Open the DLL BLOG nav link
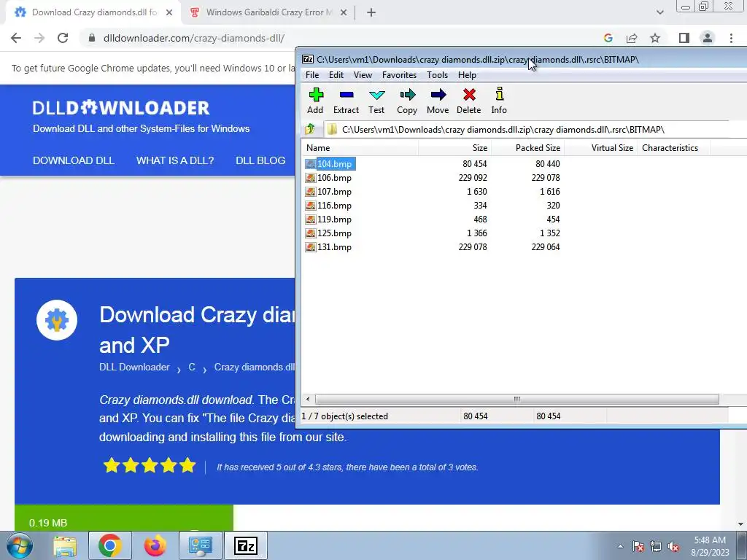 tap(260, 160)
